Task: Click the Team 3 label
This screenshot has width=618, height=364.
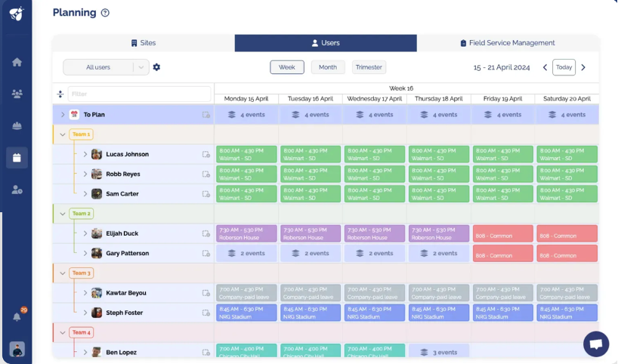Action: click(x=81, y=273)
